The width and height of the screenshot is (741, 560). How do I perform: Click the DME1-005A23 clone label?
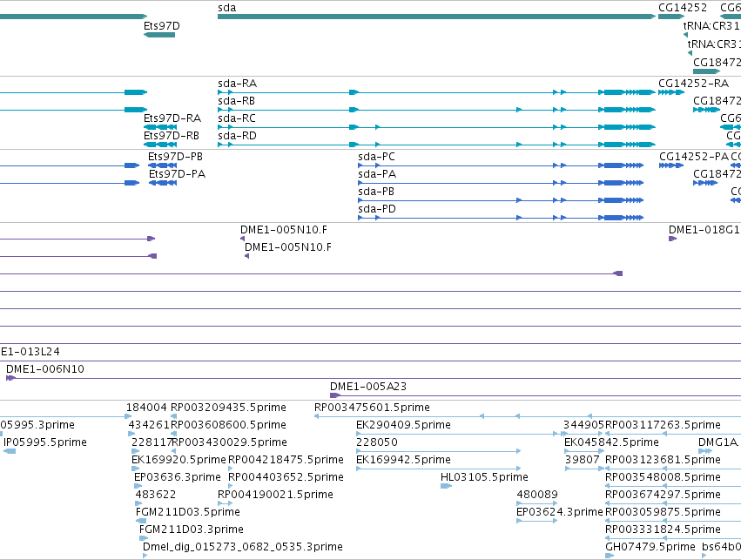click(x=368, y=387)
